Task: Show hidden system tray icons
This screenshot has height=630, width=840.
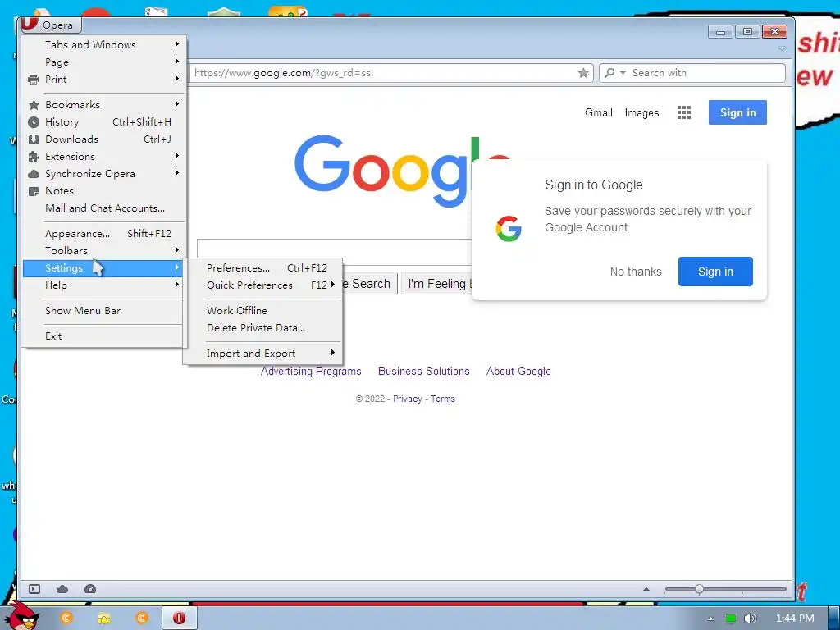Action: pyautogui.click(x=710, y=619)
